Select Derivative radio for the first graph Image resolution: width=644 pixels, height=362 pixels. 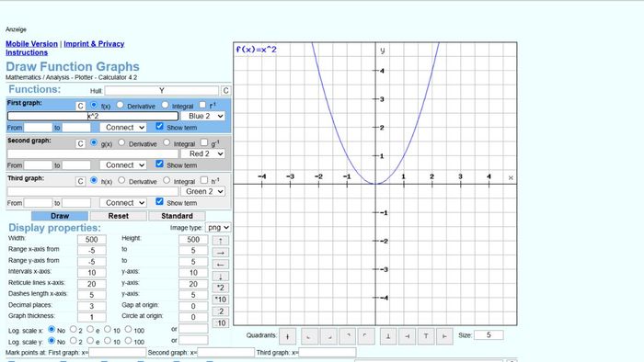120,105
